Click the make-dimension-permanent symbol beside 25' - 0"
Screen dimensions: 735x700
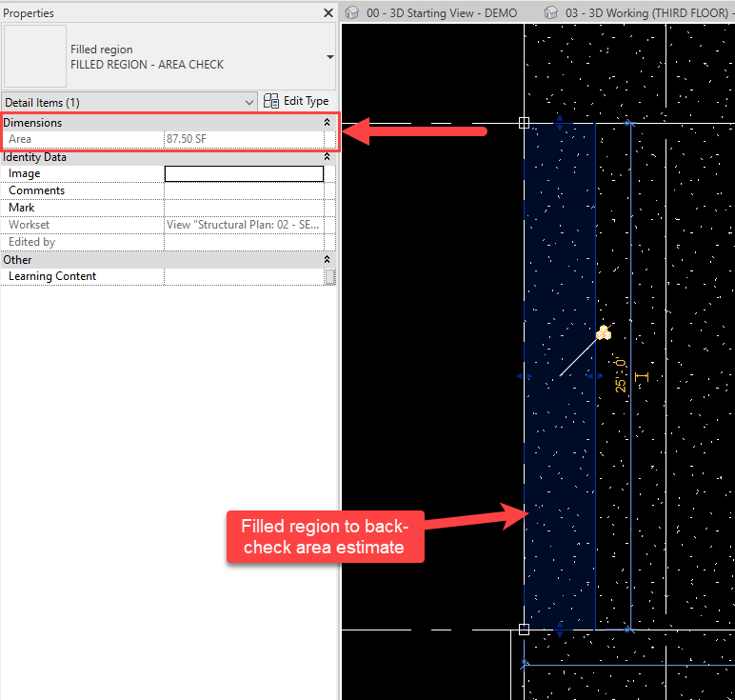[642, 376]
